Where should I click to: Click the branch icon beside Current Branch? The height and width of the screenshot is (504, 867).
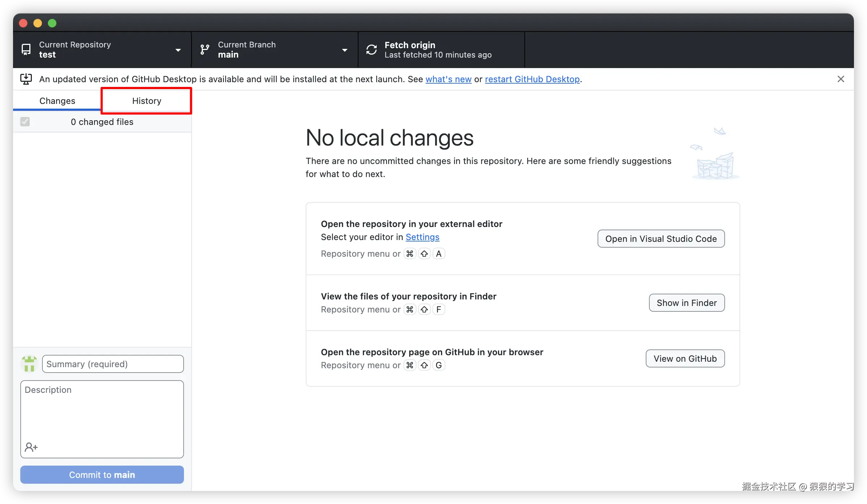[x=205, y=50]
